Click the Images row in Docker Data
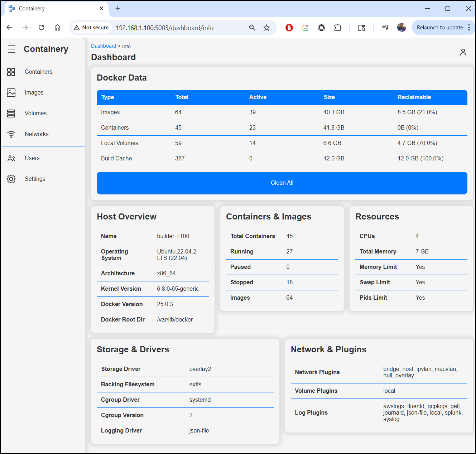This screenshot has width=476, height=454. (282, 112)
